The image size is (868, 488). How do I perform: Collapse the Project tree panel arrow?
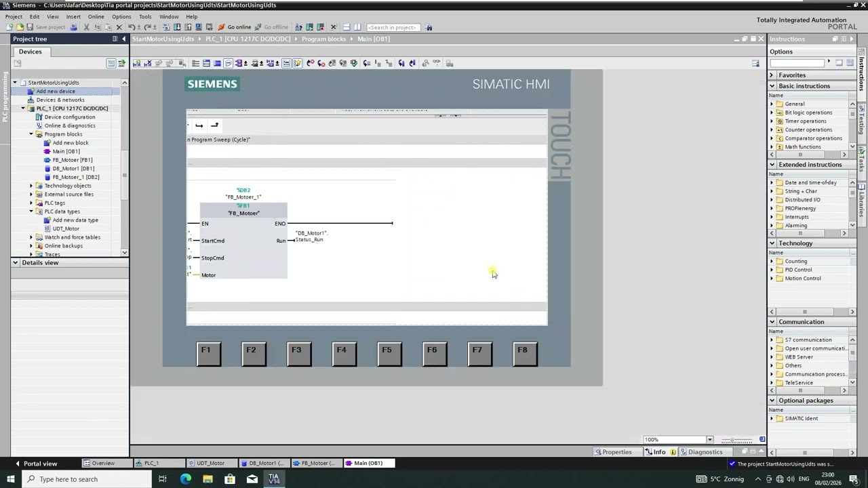pos(123,39)
